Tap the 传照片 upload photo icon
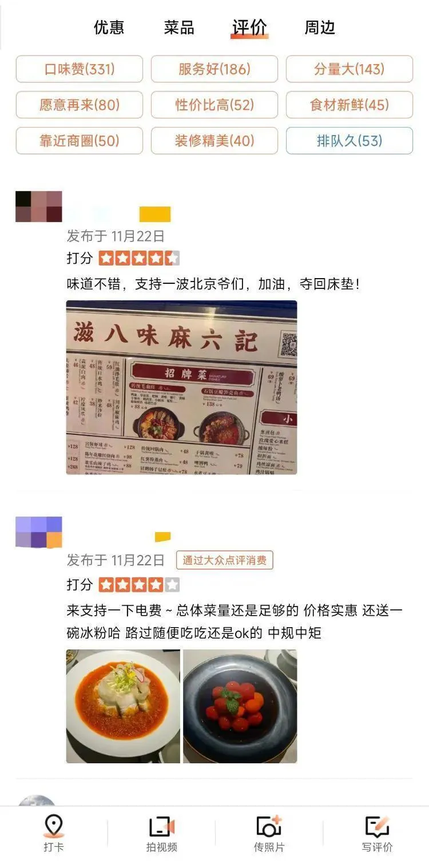This screenshot has width=429, height=868. [269, 827]
